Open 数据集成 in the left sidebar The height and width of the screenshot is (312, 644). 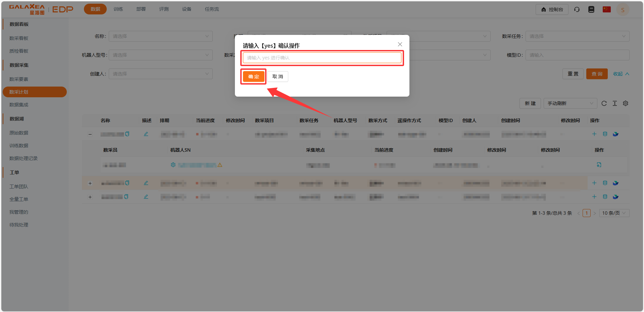(19, 105)
